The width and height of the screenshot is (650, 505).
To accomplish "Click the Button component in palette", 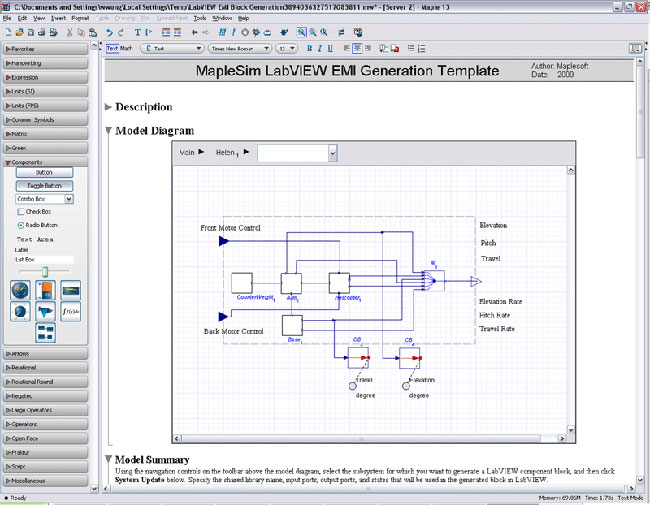I will pos(44,172).
